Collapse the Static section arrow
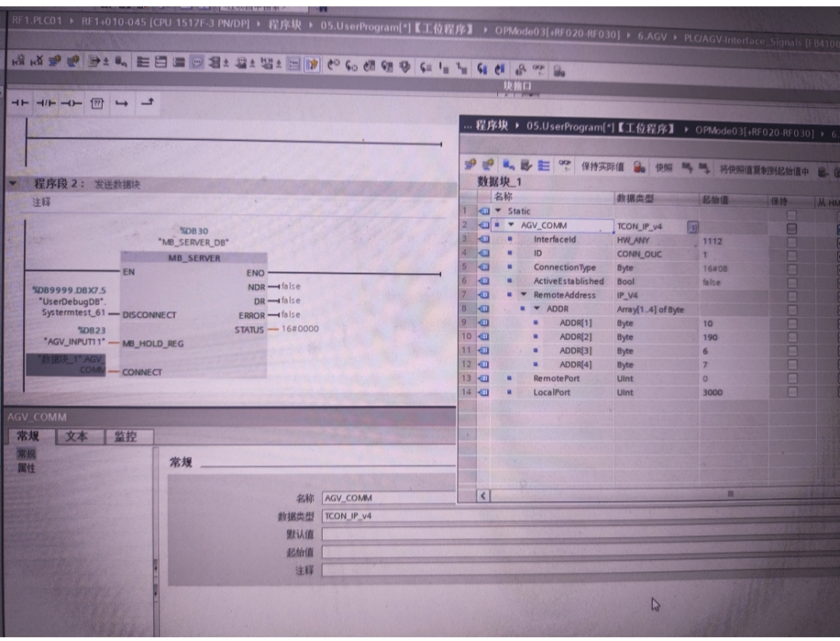 [x=499, y=211]
